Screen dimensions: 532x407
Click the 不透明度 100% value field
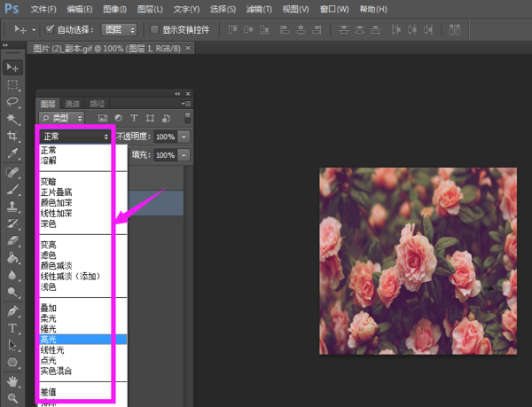(166, 137)
